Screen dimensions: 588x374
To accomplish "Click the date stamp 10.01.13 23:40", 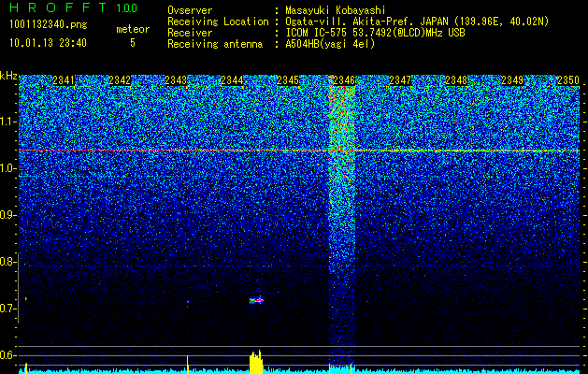I will click(x=48, y=43).
